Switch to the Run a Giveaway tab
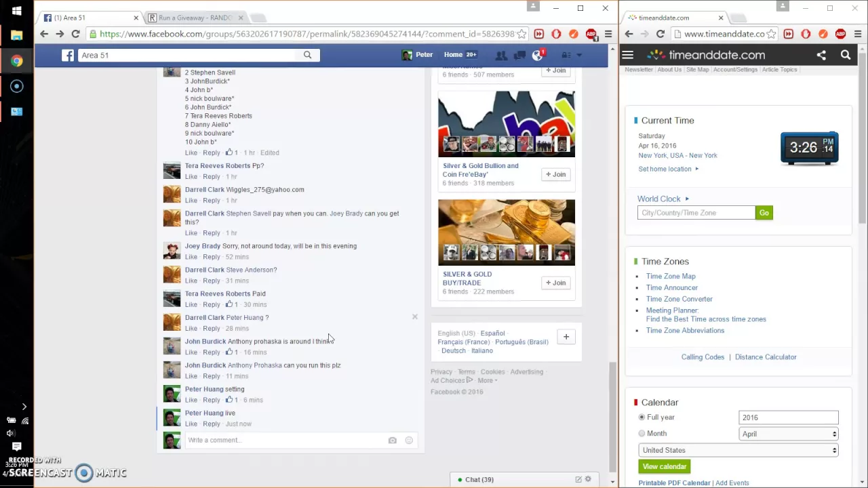The height and width of the screenshot is (488, 868). [195, 18]
